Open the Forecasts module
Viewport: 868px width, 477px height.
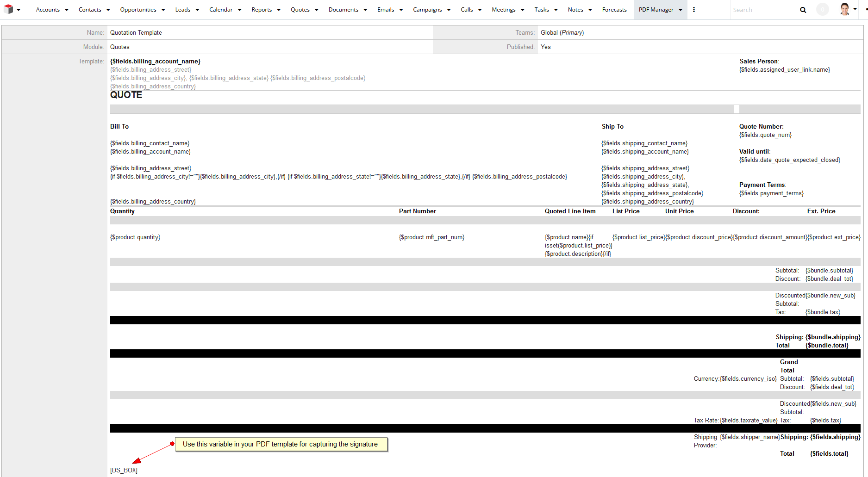coord(614,10)
